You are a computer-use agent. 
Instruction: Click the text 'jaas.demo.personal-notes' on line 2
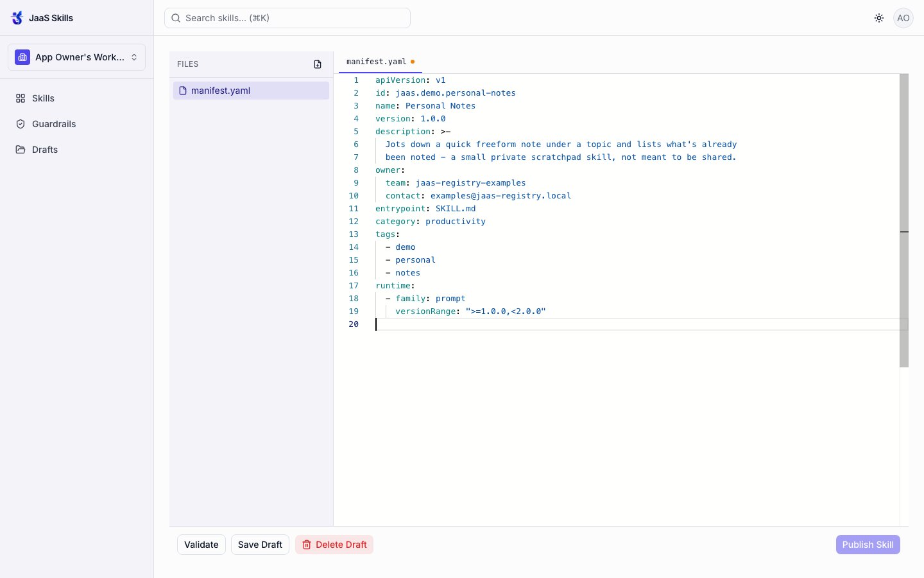(456, 93)
